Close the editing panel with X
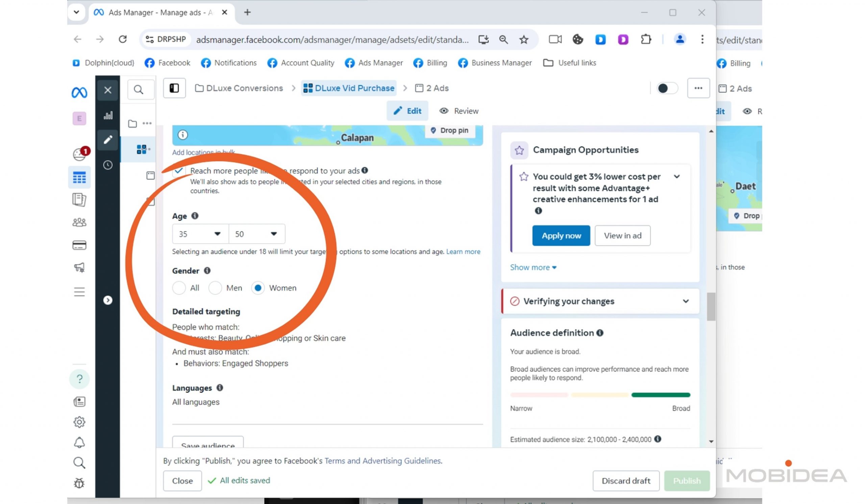Image resolution: width=865 pixels, height=504 pixels. tap(108, 90)
